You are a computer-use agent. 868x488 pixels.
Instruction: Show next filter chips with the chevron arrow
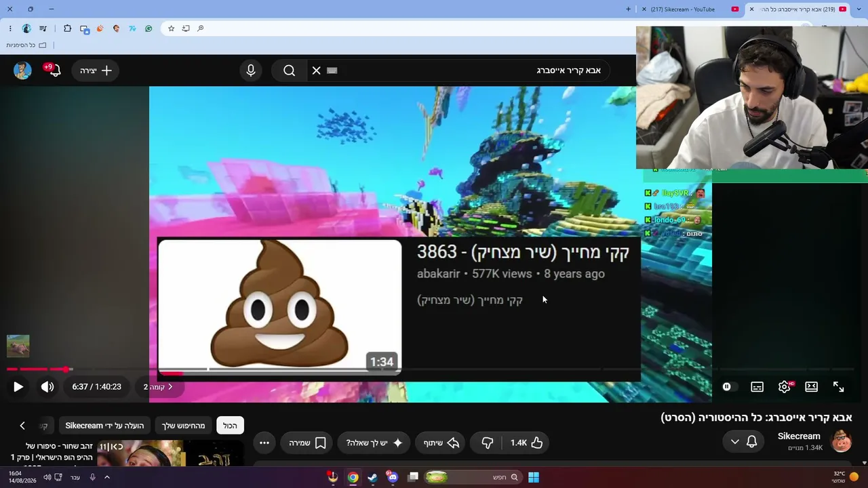pyautogui.click(x=22, y=426)
